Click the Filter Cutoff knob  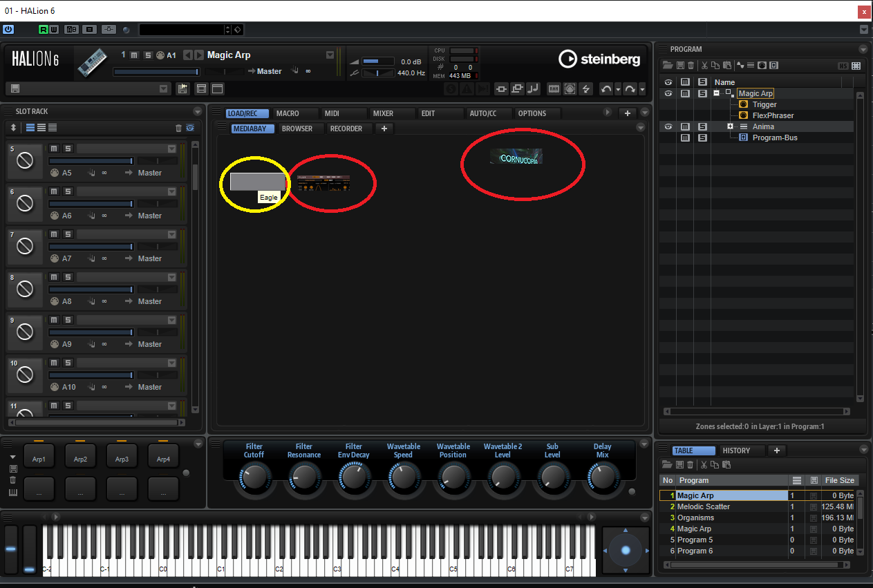(x=254, y=476)
